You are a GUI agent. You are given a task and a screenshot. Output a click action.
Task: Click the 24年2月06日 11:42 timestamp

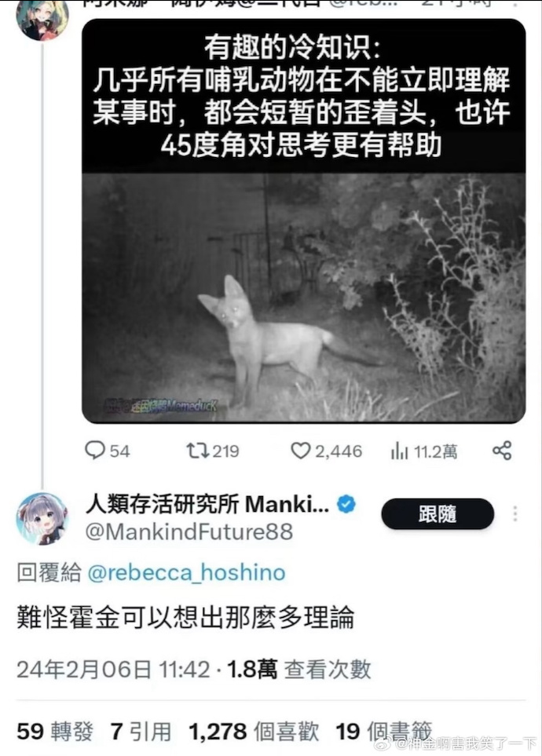pos(113,669)
